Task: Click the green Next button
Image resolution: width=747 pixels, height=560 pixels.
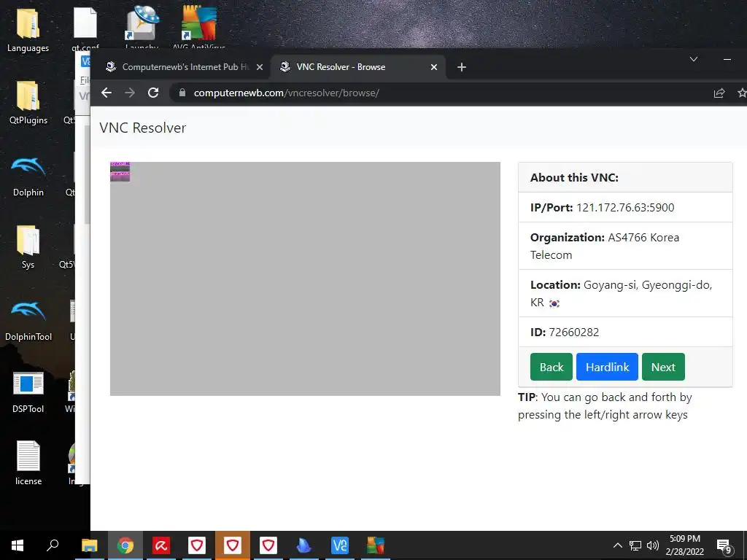Action: [x=663, y=367]
